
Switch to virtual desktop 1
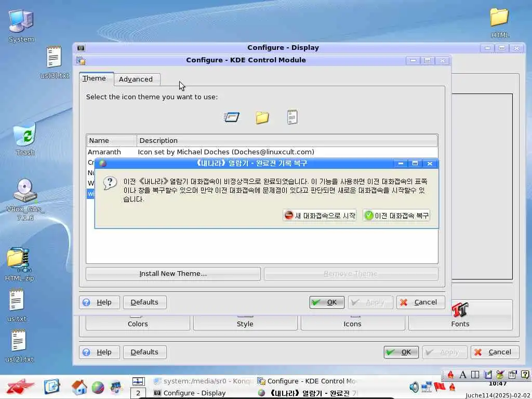click(138, 381)
